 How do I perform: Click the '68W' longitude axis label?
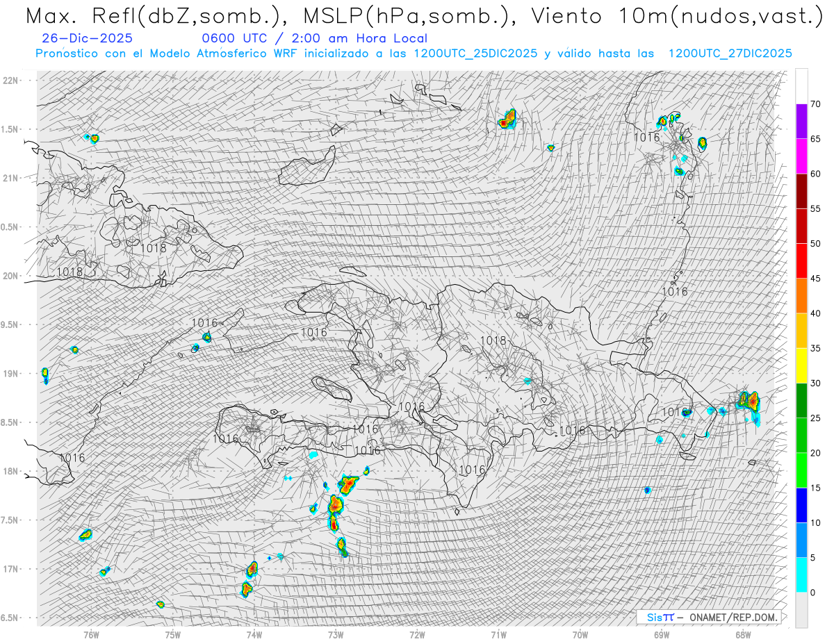[743, 634]
